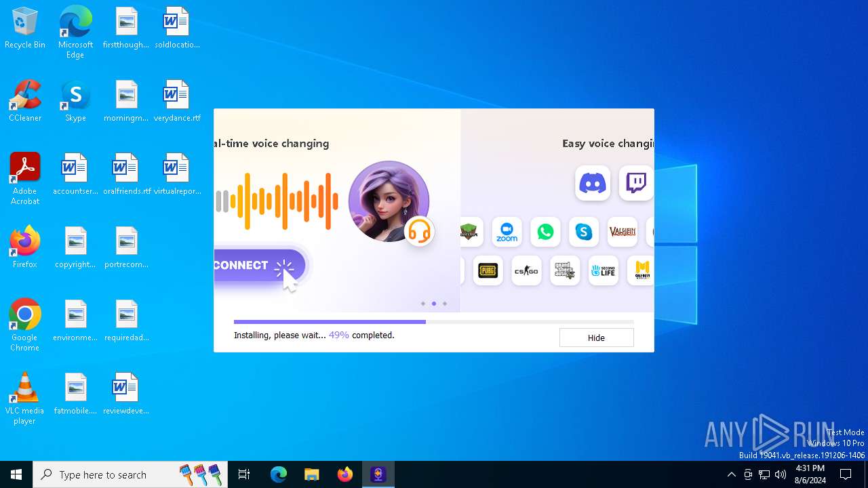The width and height of the screenshot is (868, 488).
Task: Open the Firefox desktop shortcut
Action: click(x=25, y=247)
